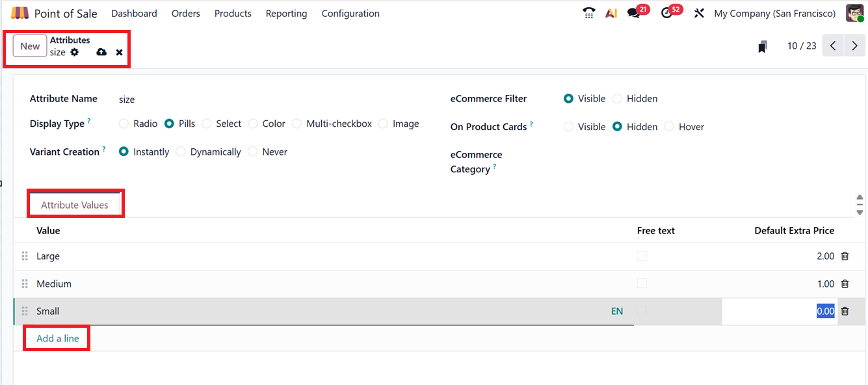Screen dimensions: 868x385
Task: Click the New button
Action: pos(30,46)
